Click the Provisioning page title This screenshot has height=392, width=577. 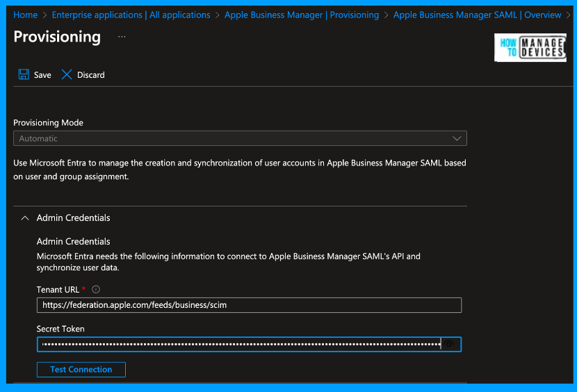(57, 37)
